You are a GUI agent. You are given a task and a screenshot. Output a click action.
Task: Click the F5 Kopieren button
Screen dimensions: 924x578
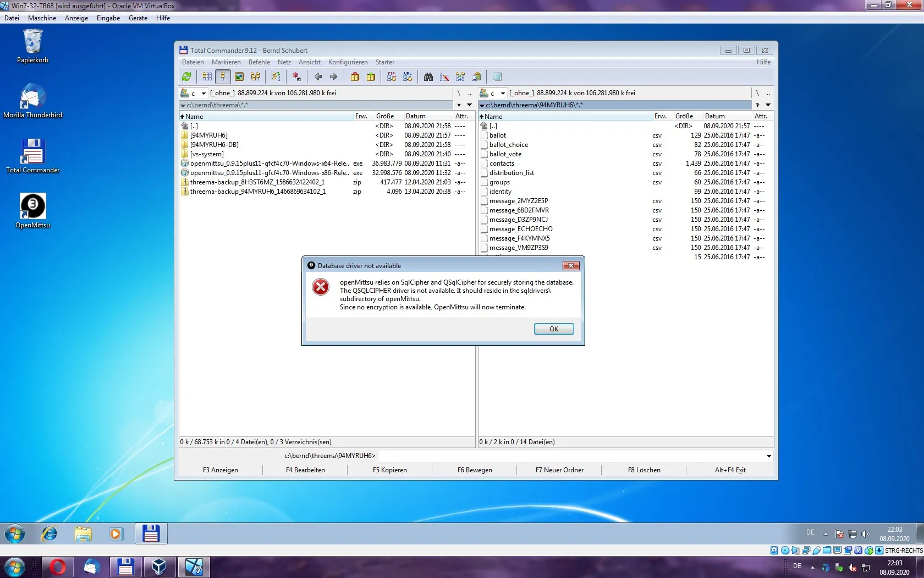390,470
